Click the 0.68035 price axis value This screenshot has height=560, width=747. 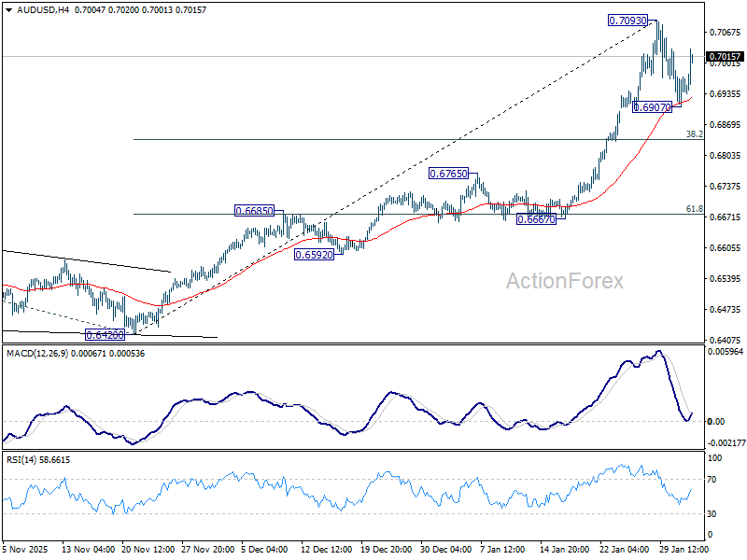726,156
